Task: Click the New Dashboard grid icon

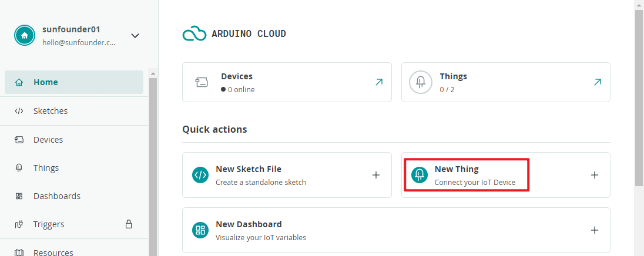Action: coord(200,230)
